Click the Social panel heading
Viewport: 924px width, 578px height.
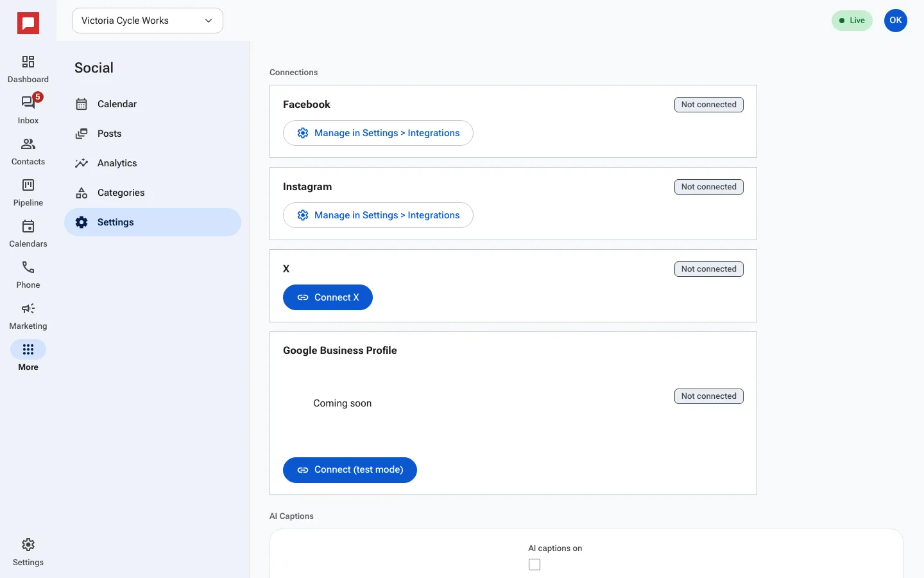(94, 68)
